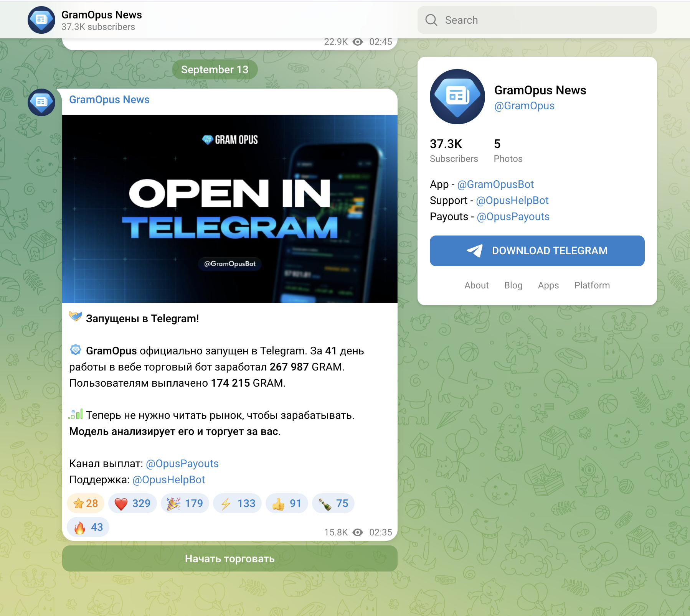690x616 pixels.
Task: Open the GramOpus News header avatar
Action: (41, 20)
